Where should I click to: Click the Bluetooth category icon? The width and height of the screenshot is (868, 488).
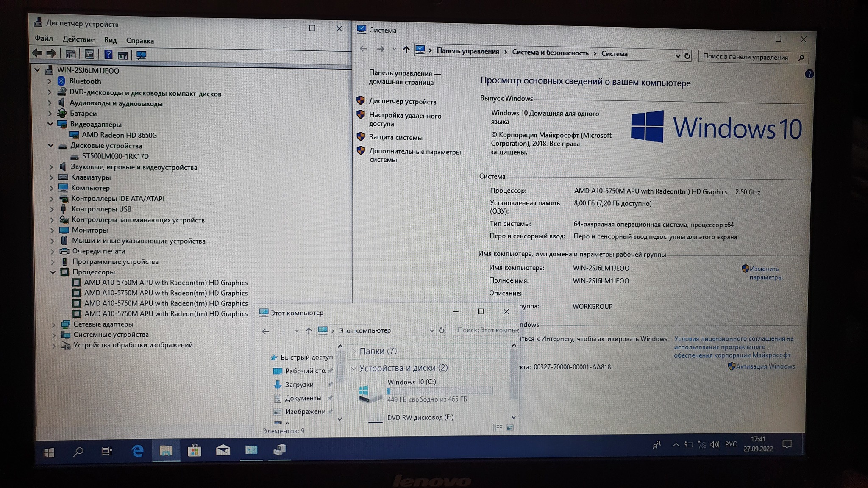tap(61, 81)
